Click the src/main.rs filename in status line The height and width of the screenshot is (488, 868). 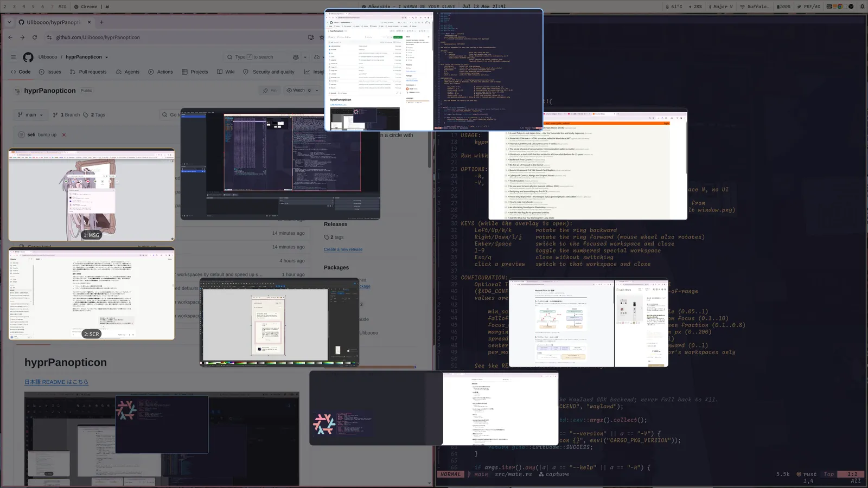pos(513,474)
